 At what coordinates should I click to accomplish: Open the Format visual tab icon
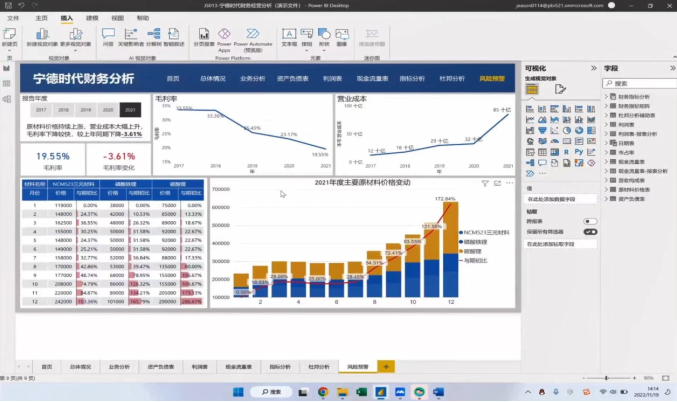click(x=559, y=89)
